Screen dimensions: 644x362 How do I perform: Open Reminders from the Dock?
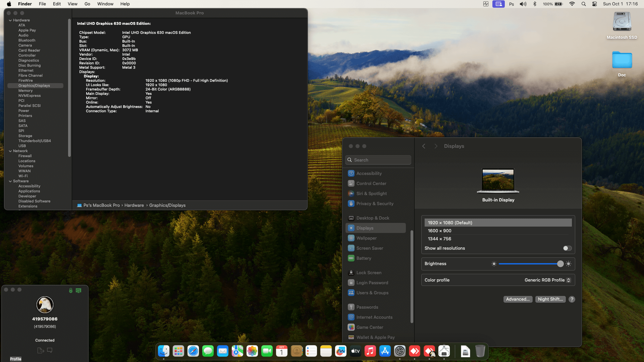point(311,351)
